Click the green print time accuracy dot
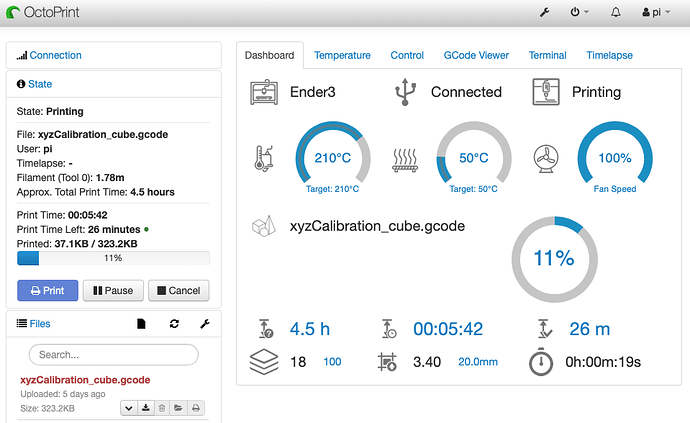 [x=147, y=229]
